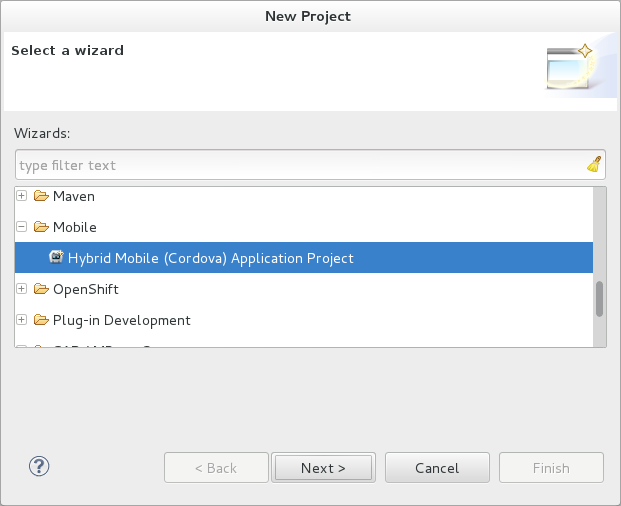The height and width of the screenshot is (506, 621).
Task: Click the Maven folder icon
Action: [x=41, y=196]
